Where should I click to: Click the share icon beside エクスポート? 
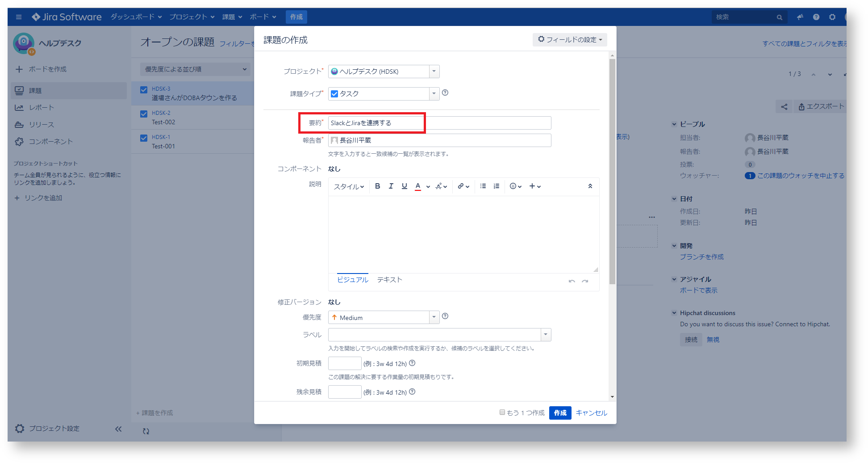[x=785, y=107]
